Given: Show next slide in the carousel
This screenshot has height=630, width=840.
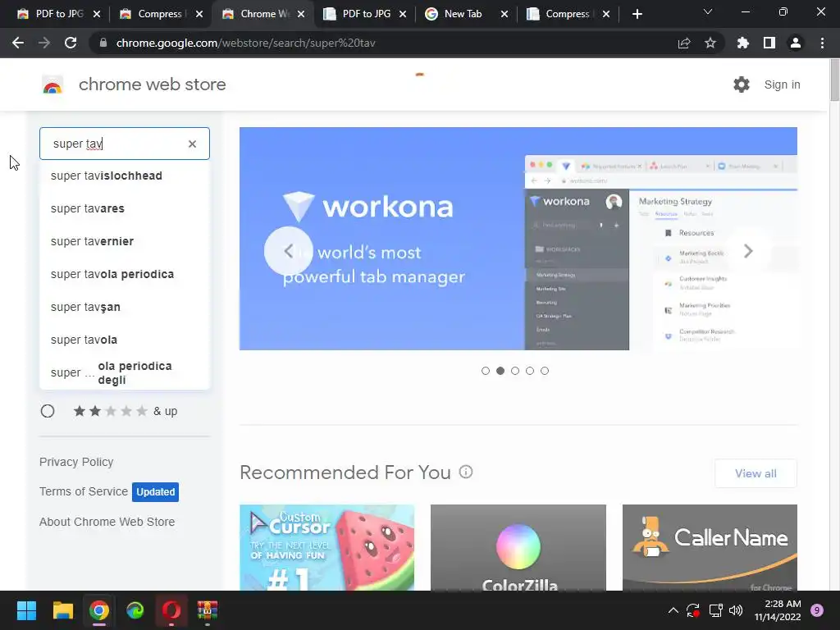Looking at the screenshot, I should click(x=748, y=251).
